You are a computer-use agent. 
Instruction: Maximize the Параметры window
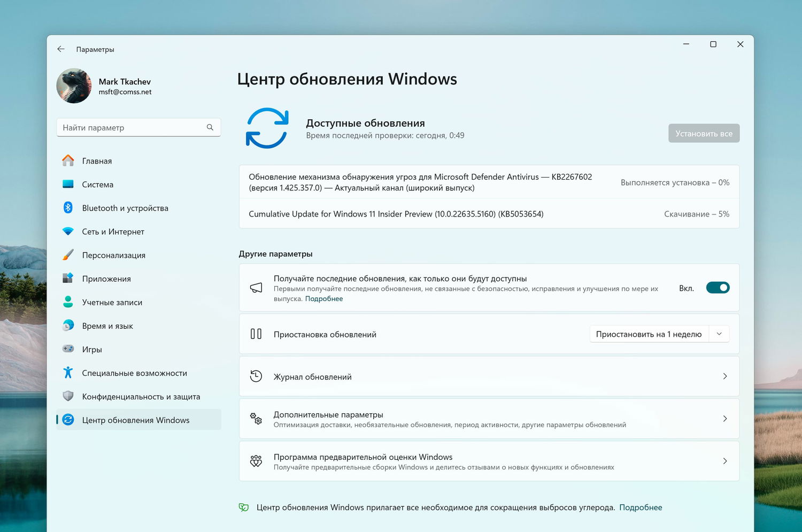[713, 44]
